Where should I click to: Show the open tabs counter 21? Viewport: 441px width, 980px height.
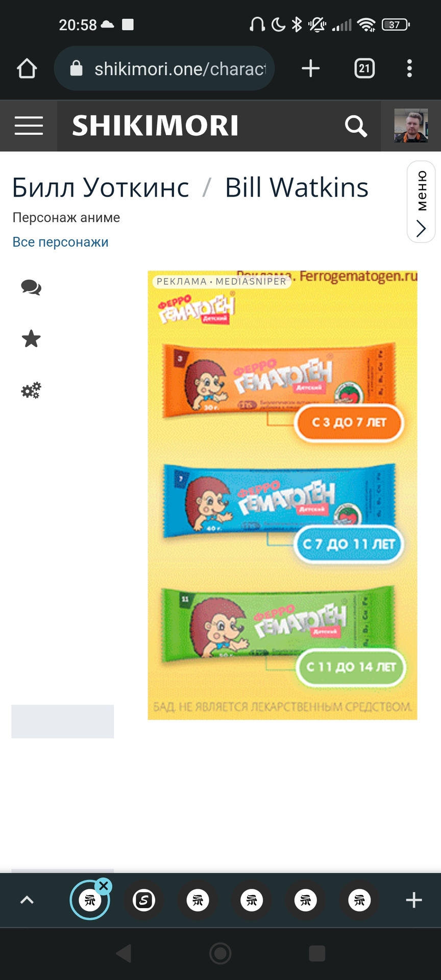[x=364, y=68]
